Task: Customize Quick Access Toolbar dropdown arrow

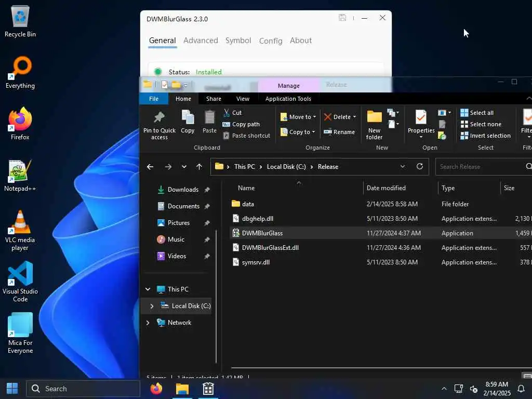Action: point(185,85)
